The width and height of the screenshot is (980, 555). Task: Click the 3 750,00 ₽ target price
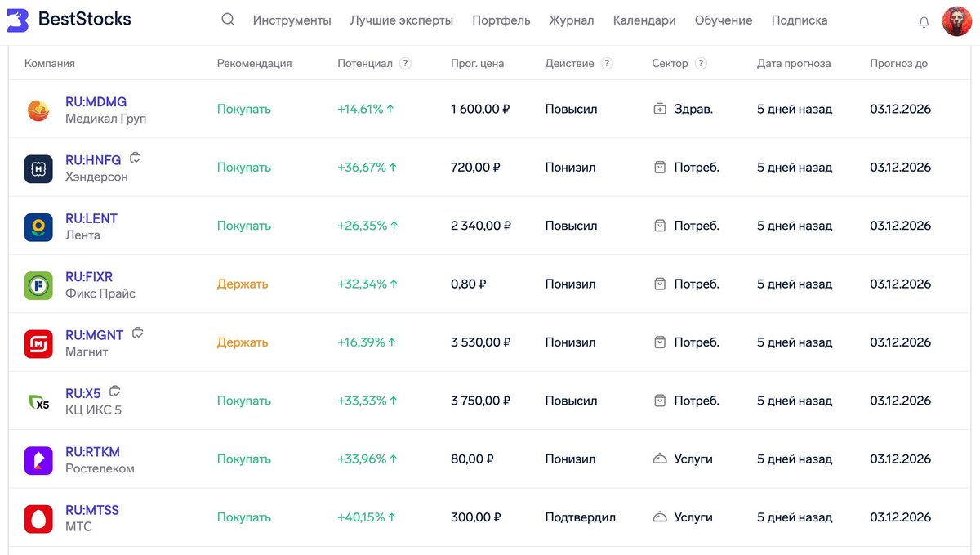480,401
